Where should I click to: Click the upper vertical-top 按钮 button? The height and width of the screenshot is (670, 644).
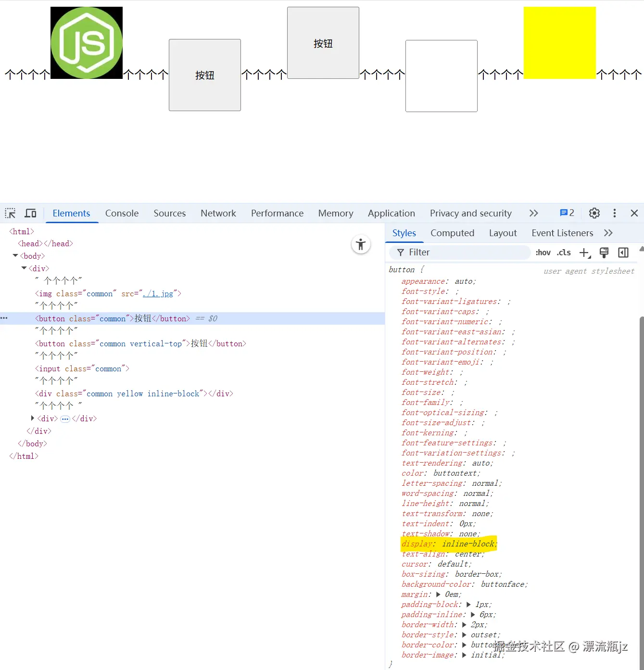click(x=323, y=43)
